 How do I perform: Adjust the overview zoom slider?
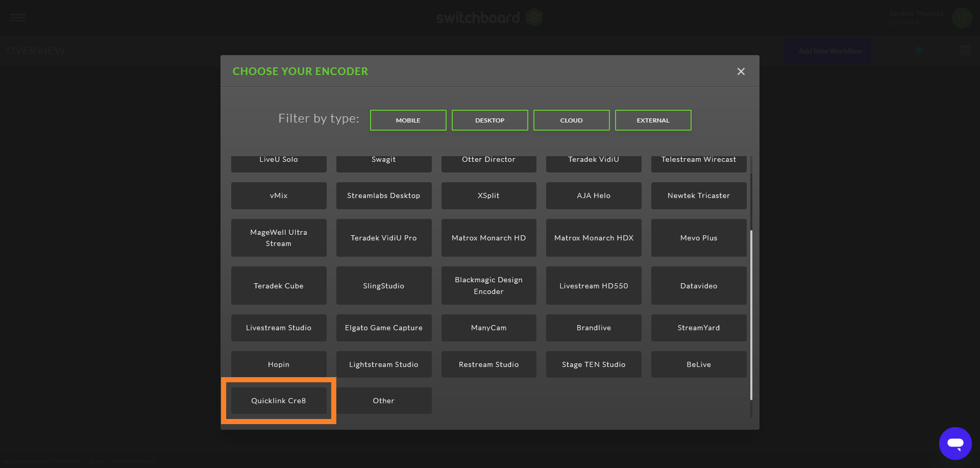click(x=919, y=51)
